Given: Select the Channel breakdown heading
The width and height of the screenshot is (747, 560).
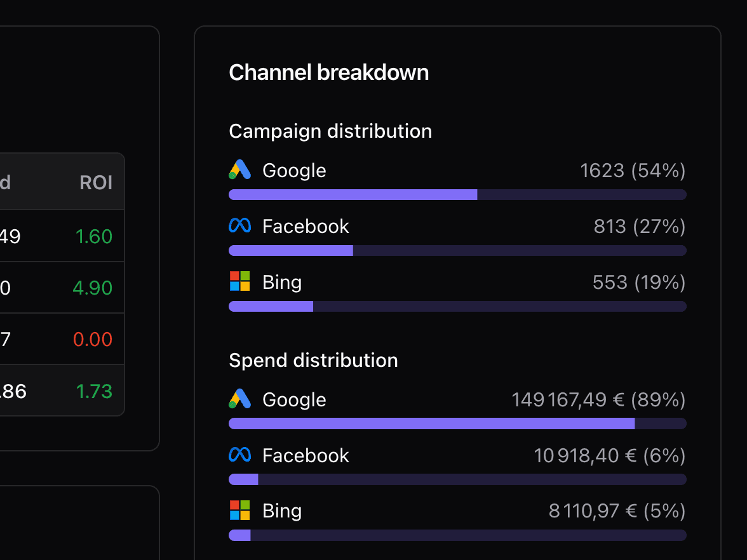Looking at the screenshot, I should tap(328, 72).
